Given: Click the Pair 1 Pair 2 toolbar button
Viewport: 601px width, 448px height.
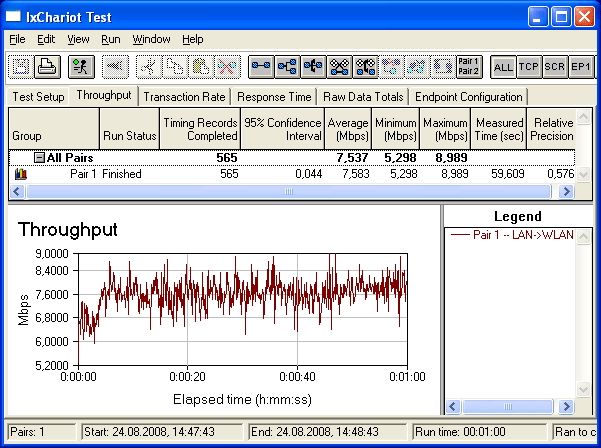Looking at the screenshot, I should point(469,67).
